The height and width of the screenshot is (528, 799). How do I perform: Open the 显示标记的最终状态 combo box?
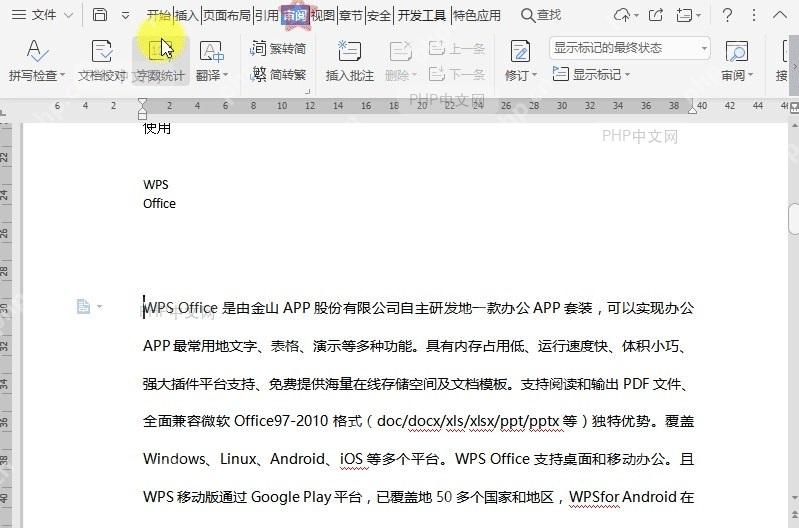630,48
